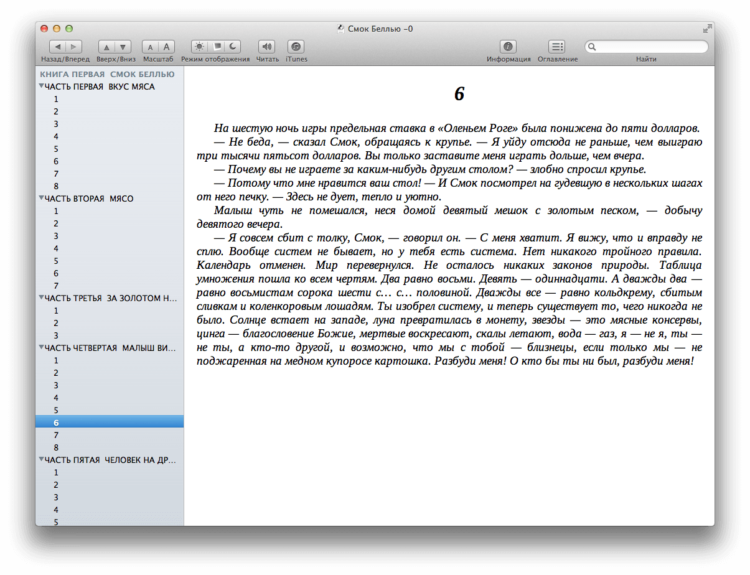Screen dimensions: 750x575
Task: Open chapter 1 of ЧАСТЬ ВТОРАЯ
Action: [56, 211]
